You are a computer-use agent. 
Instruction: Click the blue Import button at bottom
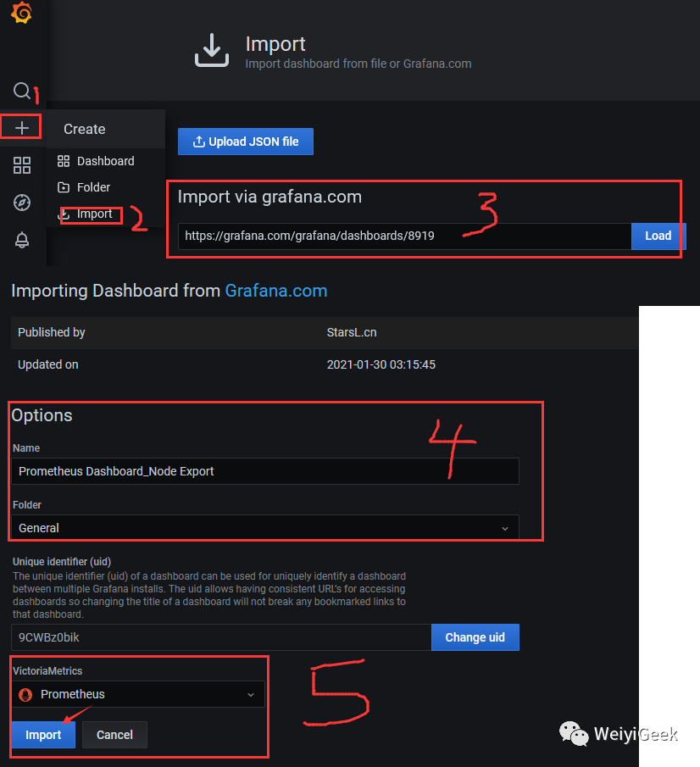click(43, 735)
